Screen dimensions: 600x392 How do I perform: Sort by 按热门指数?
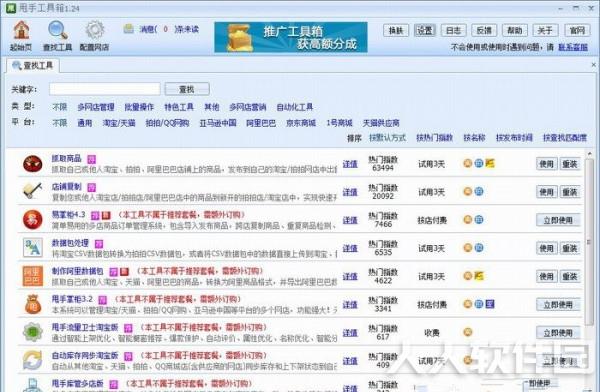pos(434,137)
